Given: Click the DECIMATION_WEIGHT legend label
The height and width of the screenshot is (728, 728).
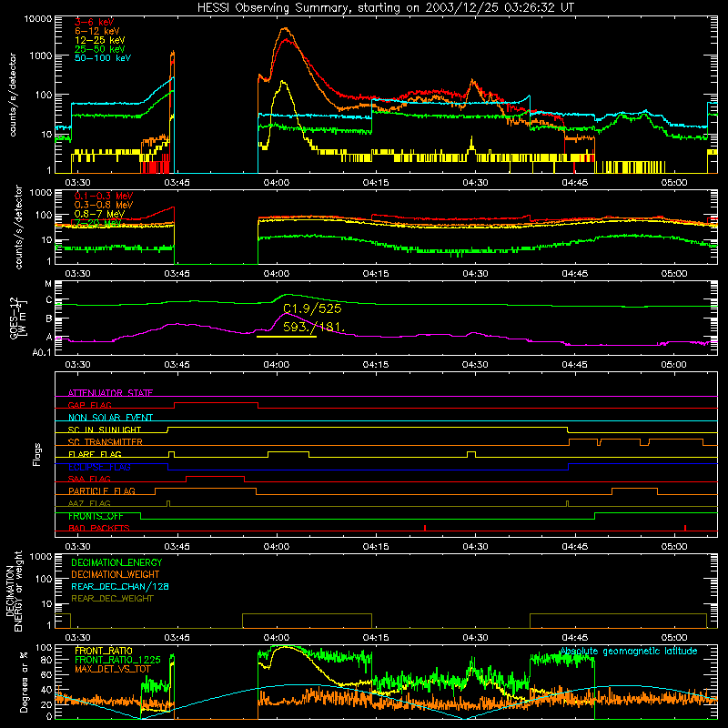Looking at the screenshot, I should (x=116, y=575).
